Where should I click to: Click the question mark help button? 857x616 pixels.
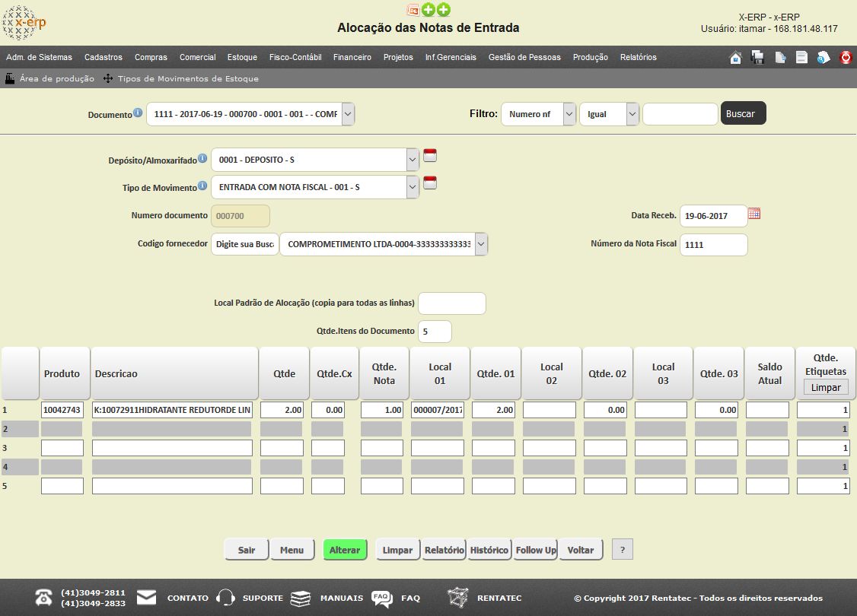(x=623, y=549)
